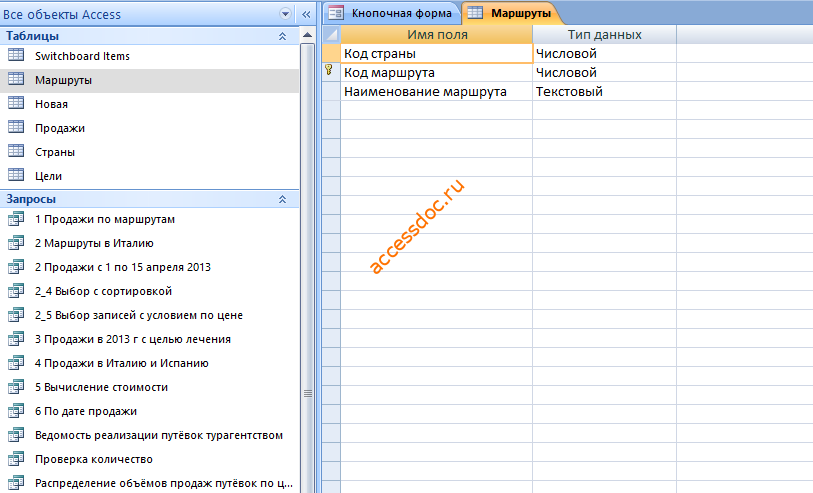Click query icon for 2_4 Выбор с сортировкой

[x=16, y=291]
